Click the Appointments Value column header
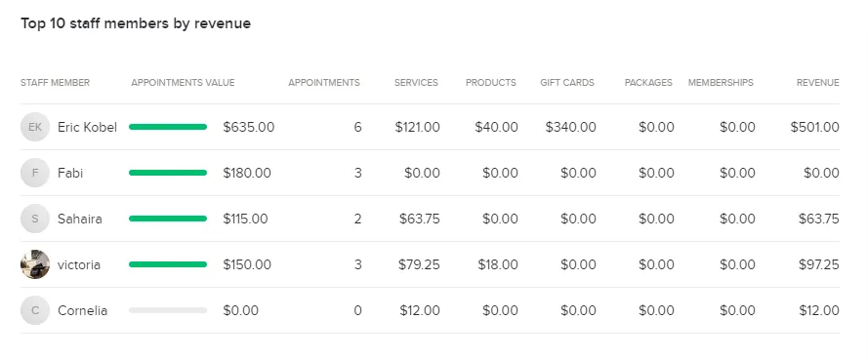 (183, 82)
